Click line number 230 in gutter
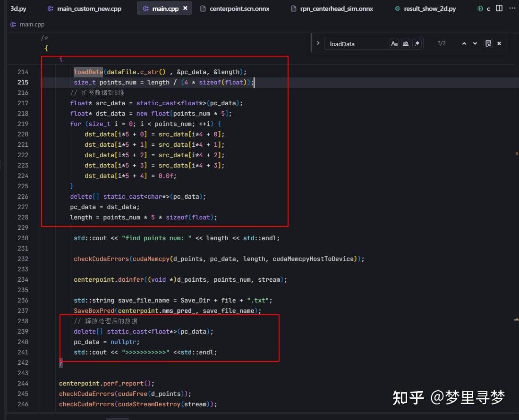519x420 pixels. click(23, 238)
